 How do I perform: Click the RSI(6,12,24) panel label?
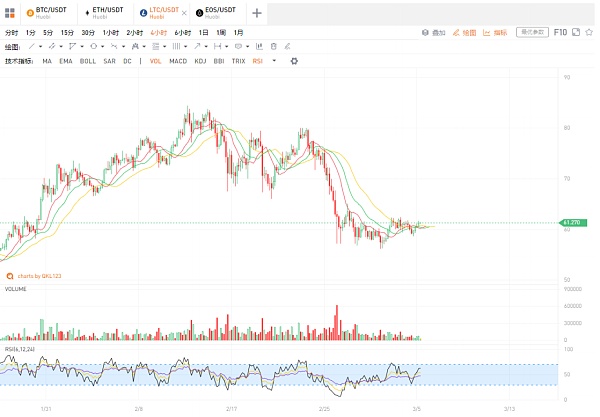tap(20, 349)
